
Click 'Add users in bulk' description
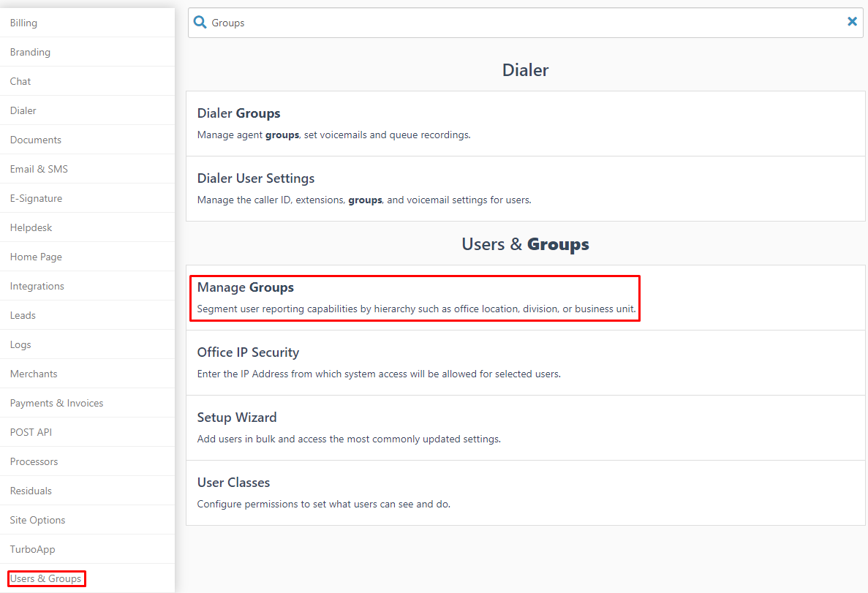tap(349, 439)
